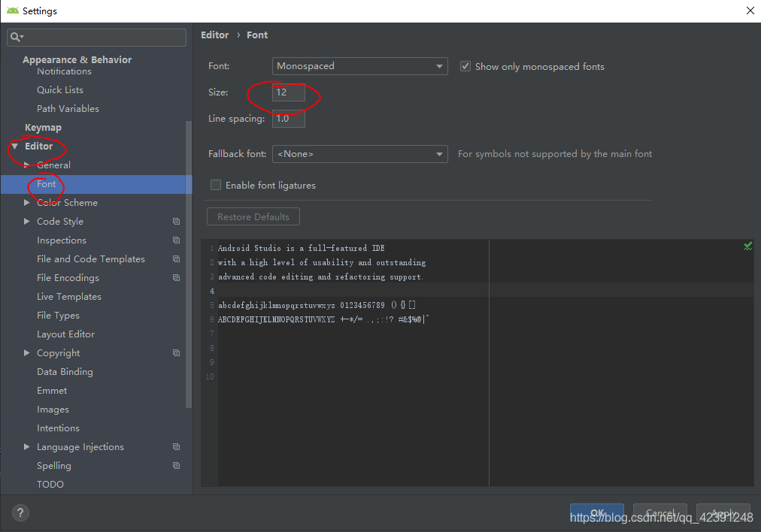Click the icon next to Copyright entry
This screenshot has height=532, width=761.
176,352
